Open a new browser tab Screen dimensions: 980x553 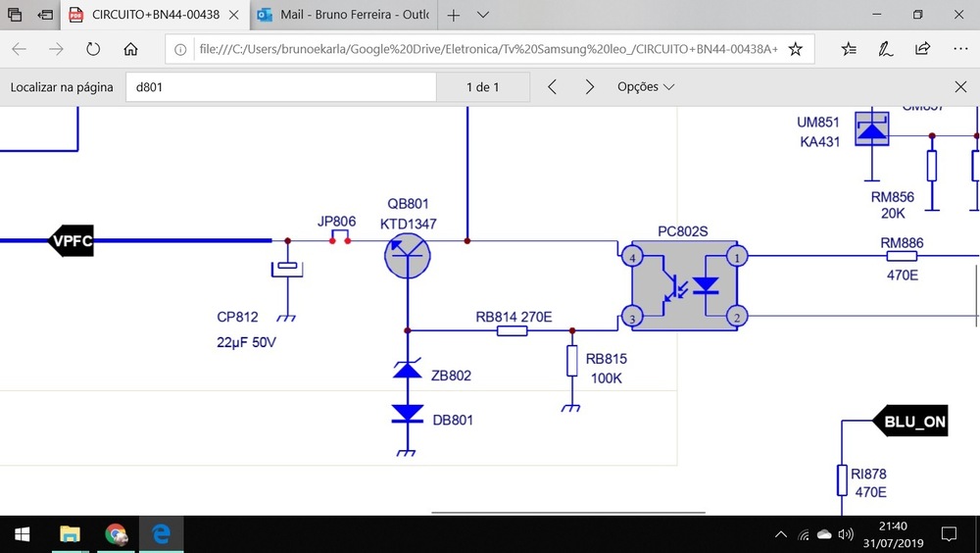click(454, 16)
